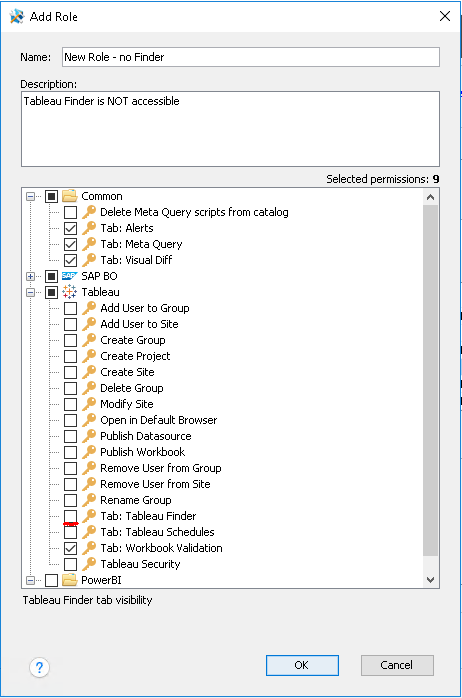This screenshot has height=698, width=462.
Task: Click key icon beside Remove User from Group
Action: (89, 468)
